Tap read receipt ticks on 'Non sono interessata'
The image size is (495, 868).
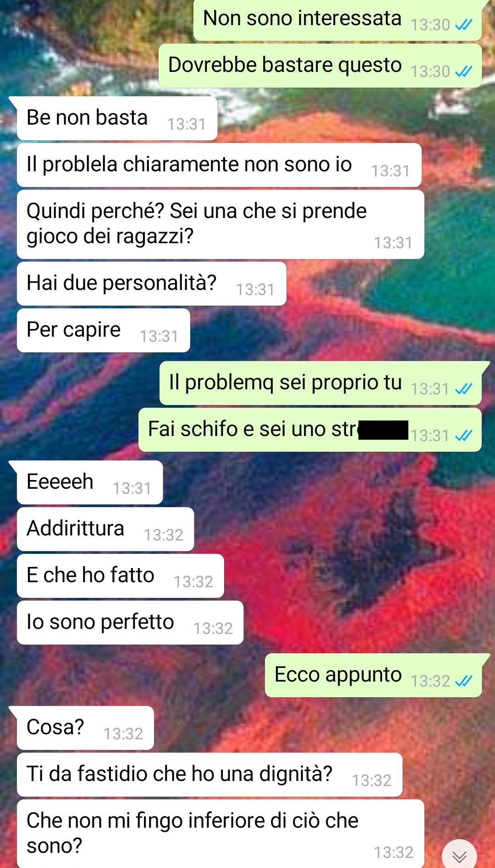(x=463, y=25)
